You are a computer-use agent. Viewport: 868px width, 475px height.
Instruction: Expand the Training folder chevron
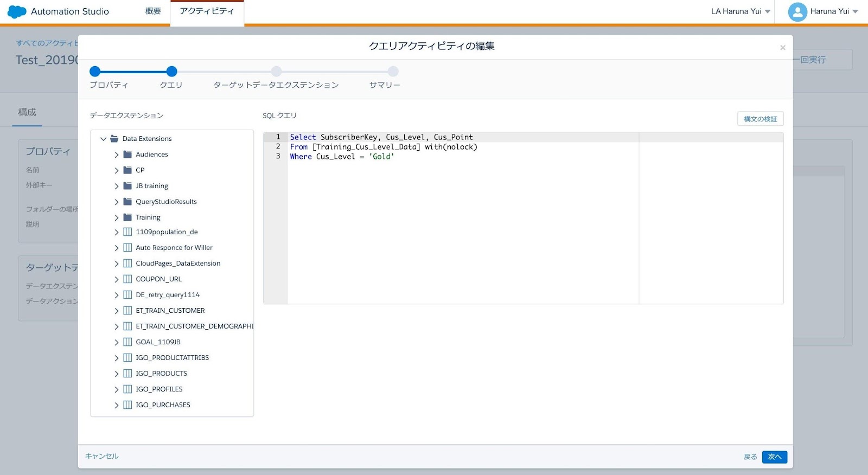point(116,218)
